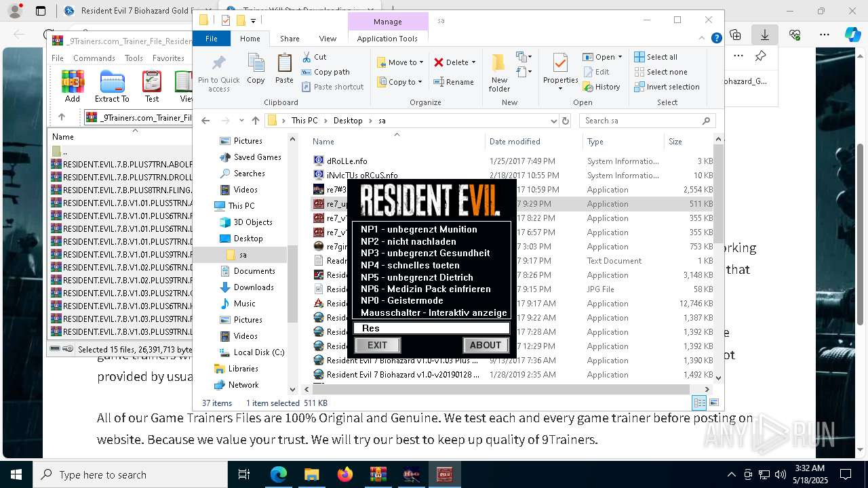Click History icon in Open group

tap(588, 87)
